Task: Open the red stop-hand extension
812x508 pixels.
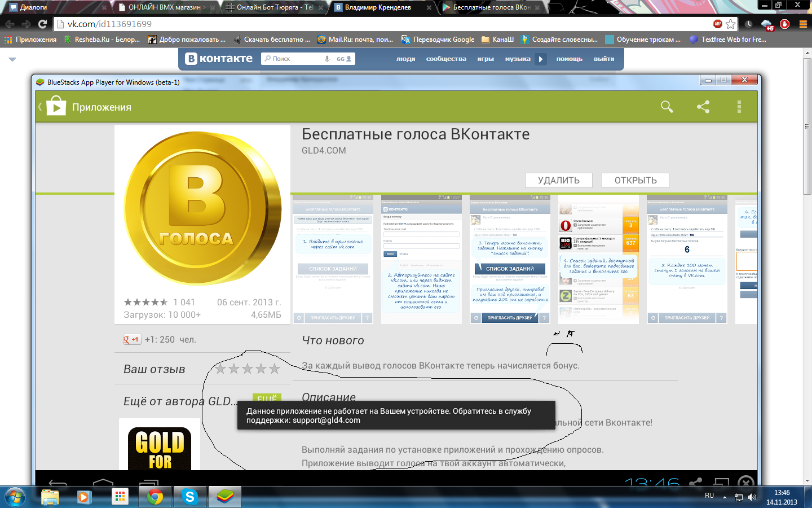Action: [x=784, y=24]
